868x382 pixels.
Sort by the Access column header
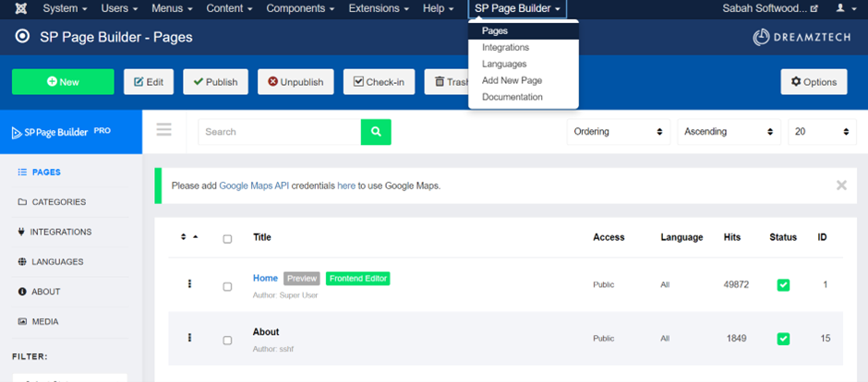pos(609,237)
